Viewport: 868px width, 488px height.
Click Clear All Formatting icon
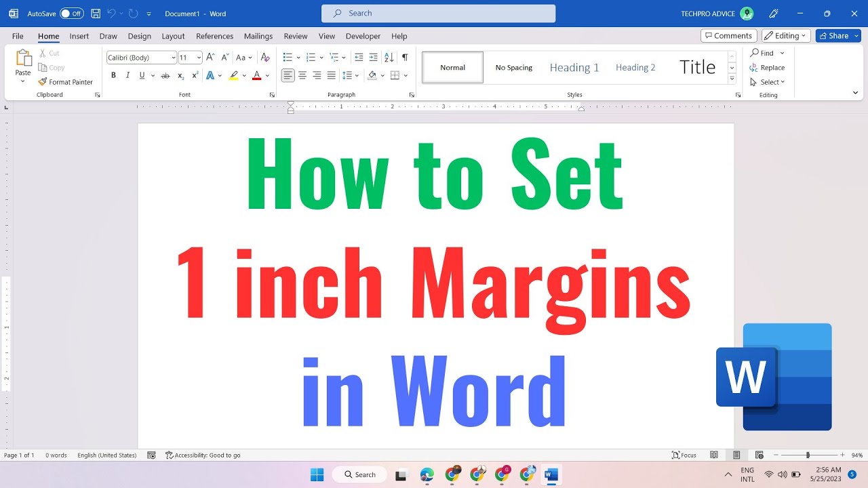click(265, 58)
